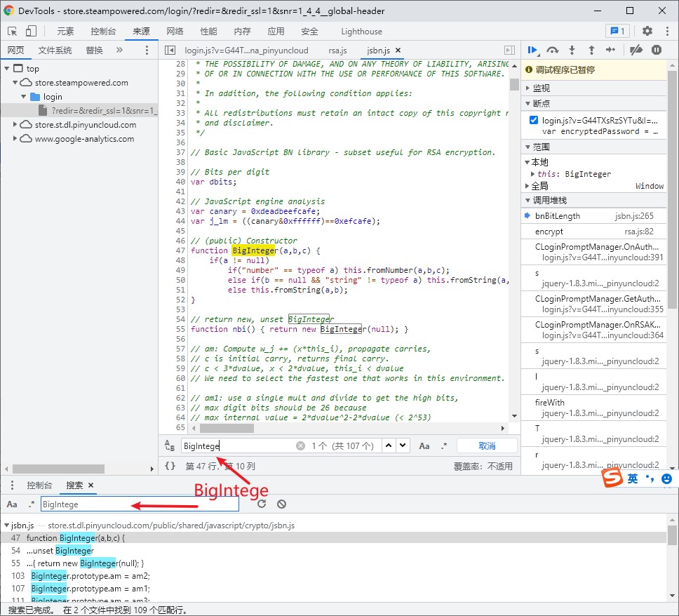Screen dimensions: 679x616
Task: Focus the in-file find input field
Action: pyautogui.click(x=238, y=446)
